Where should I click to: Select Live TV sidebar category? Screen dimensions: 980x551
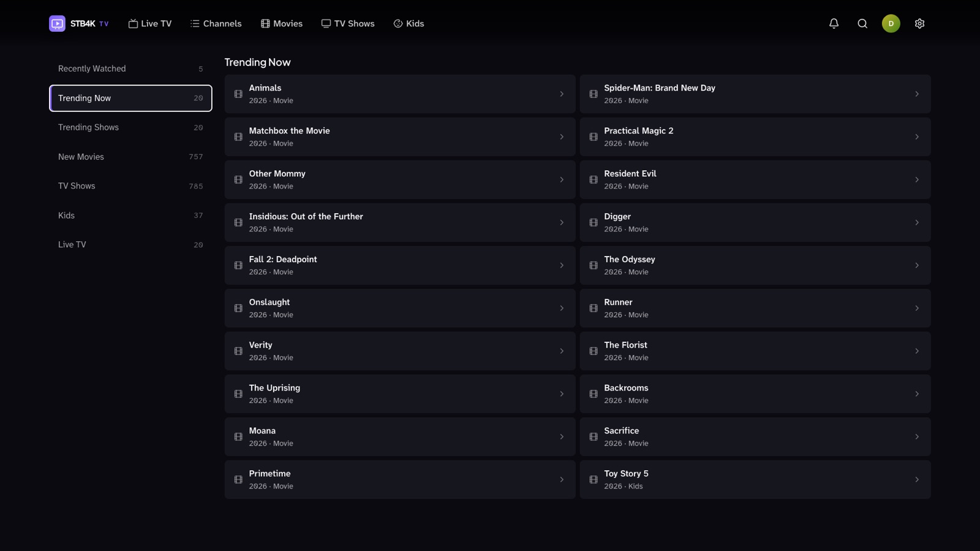(130, 245)
